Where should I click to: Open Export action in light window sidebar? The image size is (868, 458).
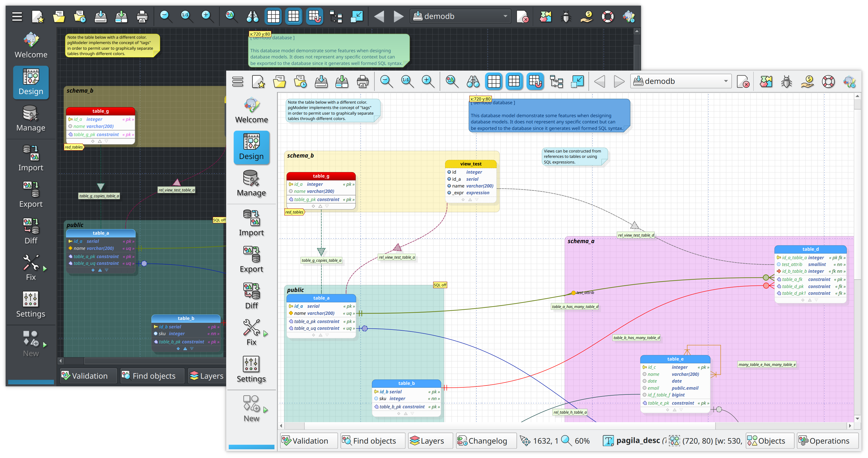[251, 259]
